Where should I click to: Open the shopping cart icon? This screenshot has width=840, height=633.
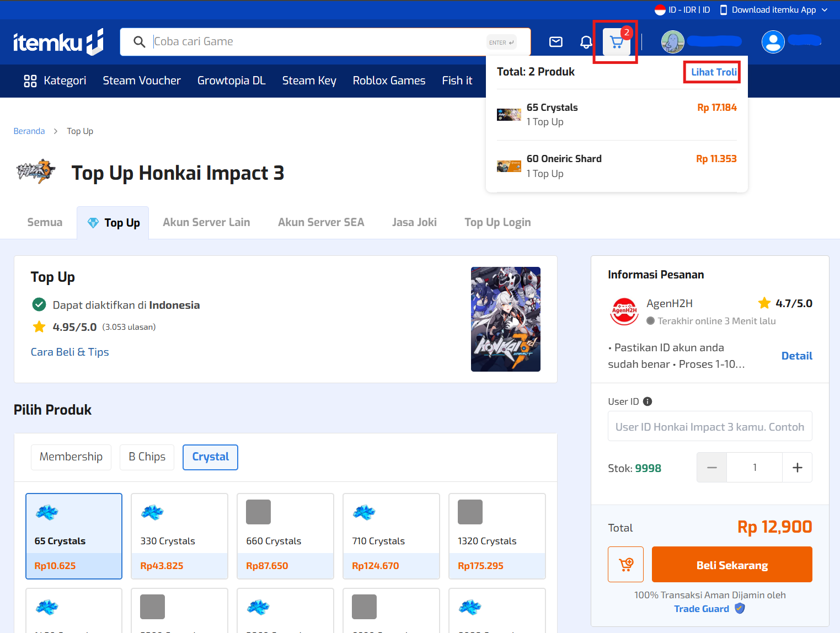[616, 42]
